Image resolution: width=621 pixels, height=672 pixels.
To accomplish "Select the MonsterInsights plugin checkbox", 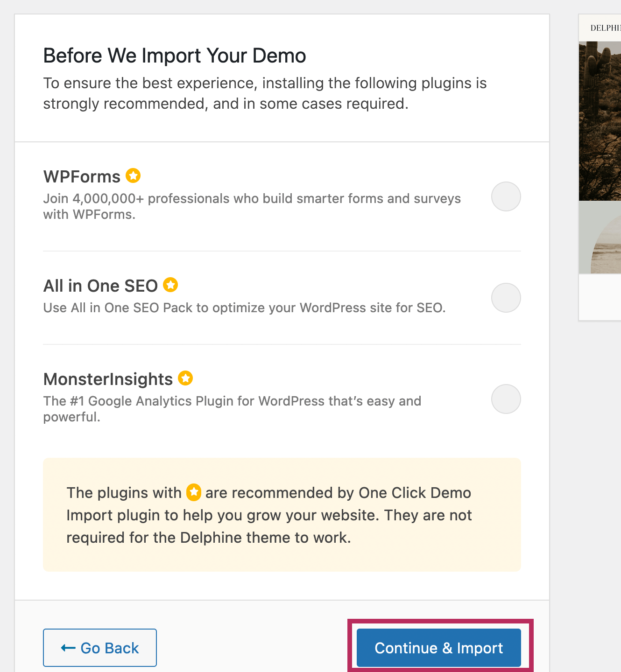I will 506,399.
